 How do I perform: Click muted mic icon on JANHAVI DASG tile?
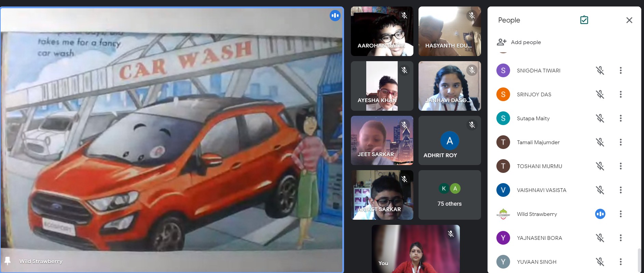(472, 70)
